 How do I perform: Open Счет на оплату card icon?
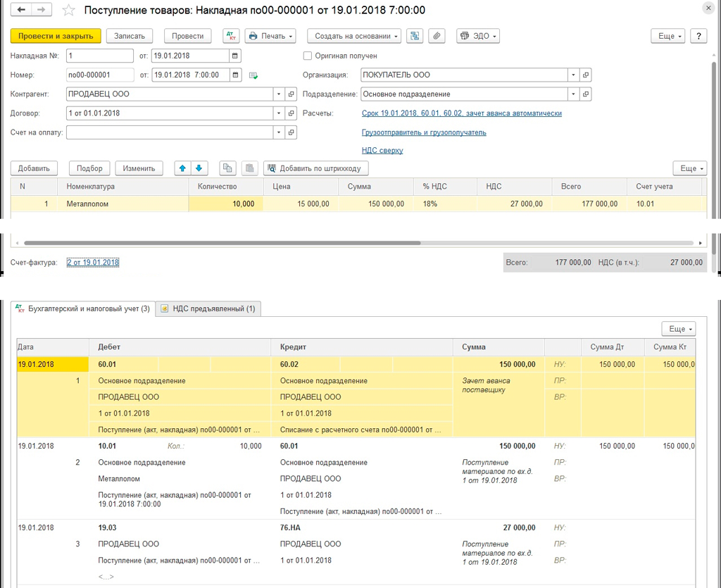click(x=291, y=132)
